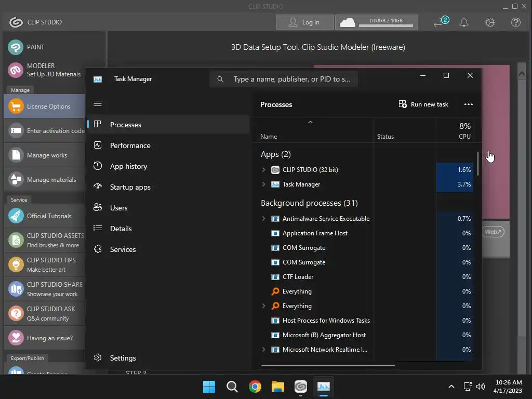Collapse header with the up chevron above Name
This screenshot has height=399, width=532.
[310, 122]
